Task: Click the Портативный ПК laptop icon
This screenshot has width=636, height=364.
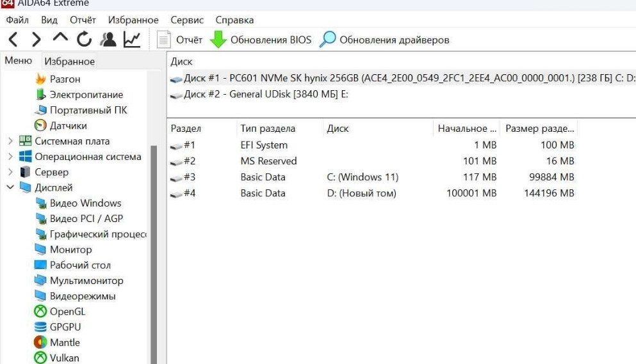Action: (x=40, y=110)
